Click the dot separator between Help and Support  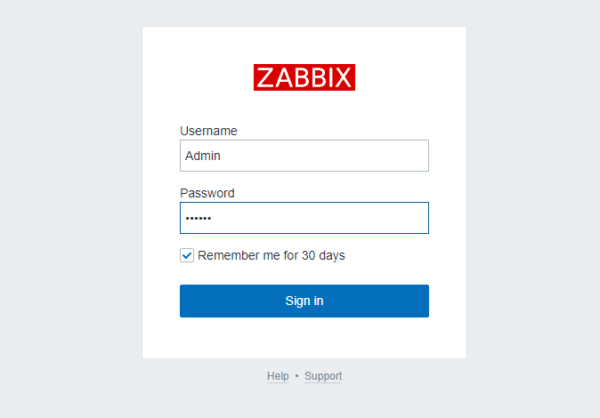coord(297,376)
